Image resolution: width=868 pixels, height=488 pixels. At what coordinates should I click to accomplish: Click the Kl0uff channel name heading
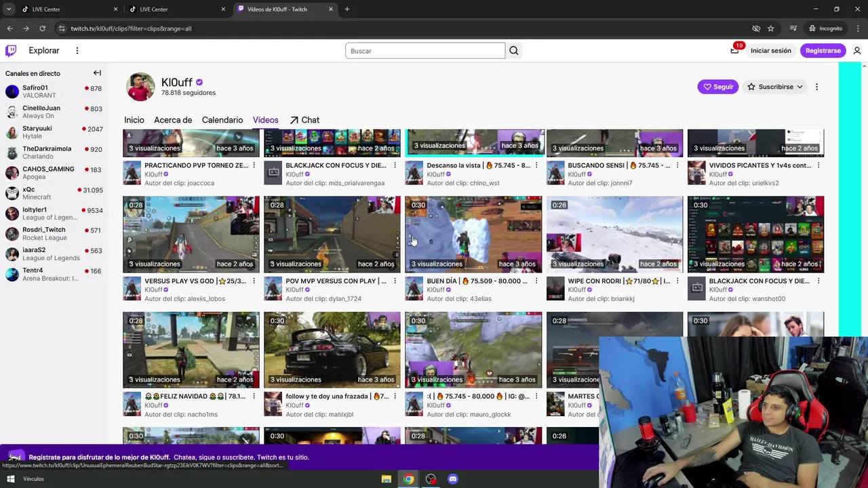pyautogui.click(x=177, y=83)
